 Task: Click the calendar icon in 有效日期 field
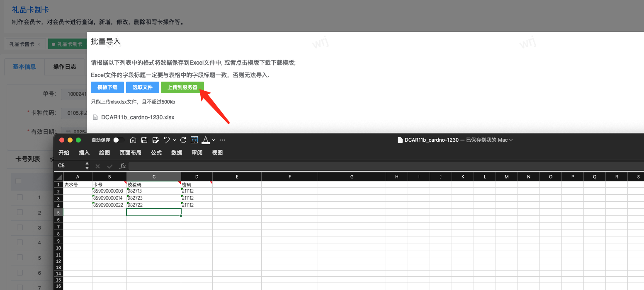pos(69,132)
